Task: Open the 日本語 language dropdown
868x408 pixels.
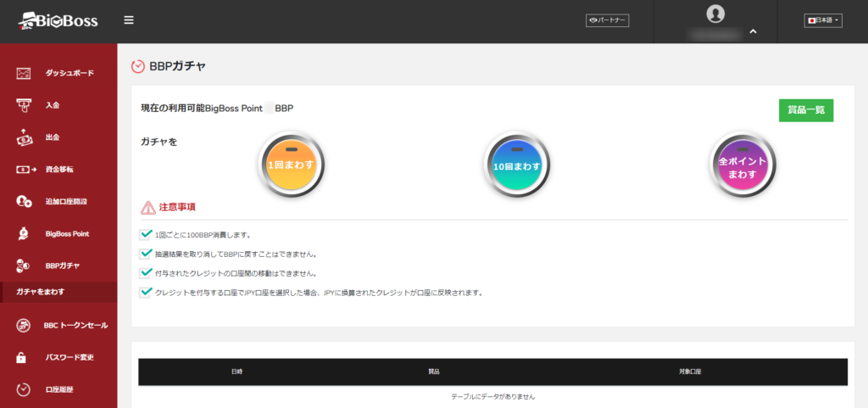Action: coord(822,20)
